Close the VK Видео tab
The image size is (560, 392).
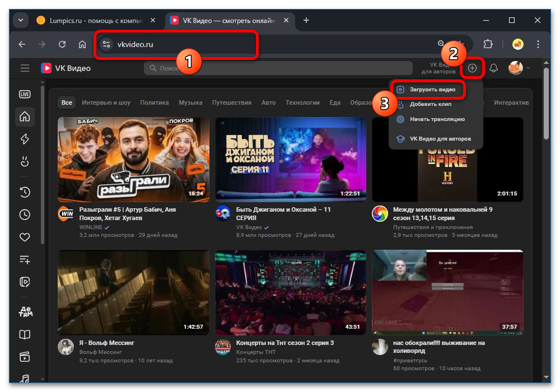click(286, 20)
